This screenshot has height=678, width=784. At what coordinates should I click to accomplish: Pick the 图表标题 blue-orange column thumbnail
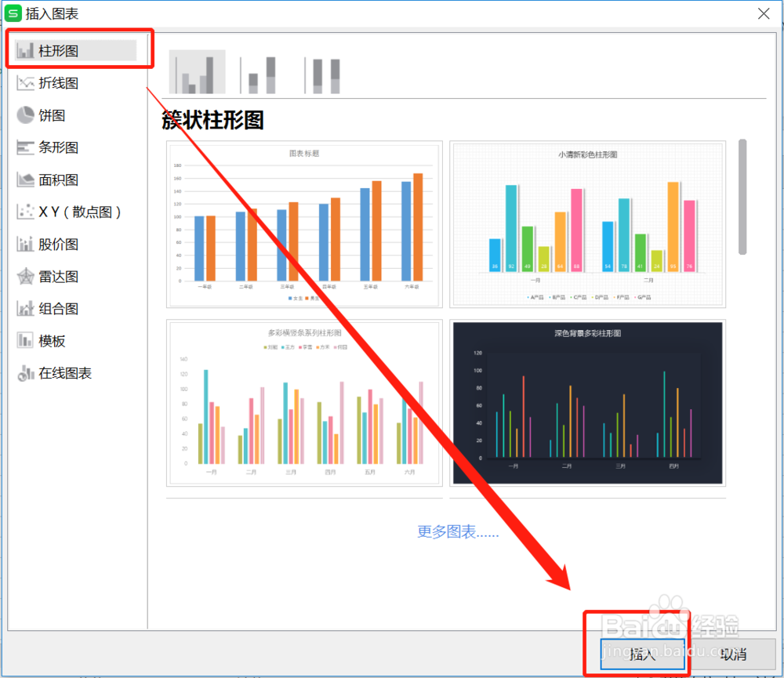point(304,224)
